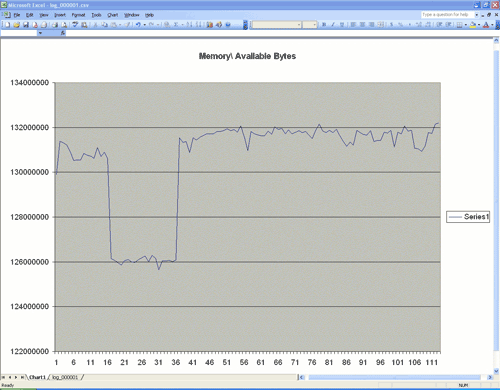Click the New workbook icon
Viewport: 500px width, 390px height.
pos(7,25)
